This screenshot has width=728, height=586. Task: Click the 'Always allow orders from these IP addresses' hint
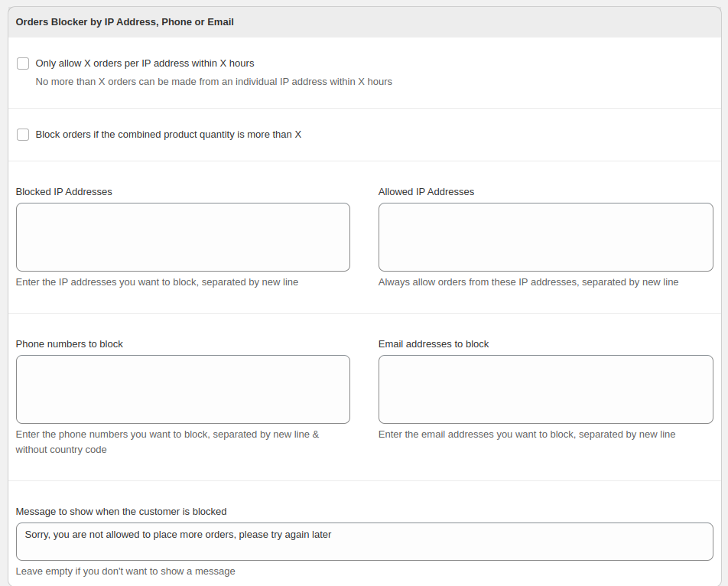528,282
